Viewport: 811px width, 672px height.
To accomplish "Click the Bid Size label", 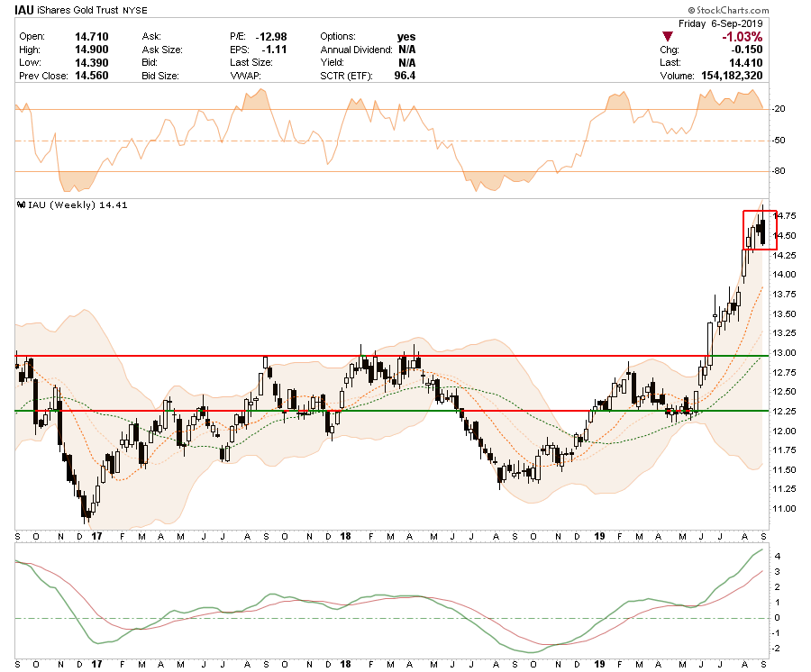I will pos(160,76).
